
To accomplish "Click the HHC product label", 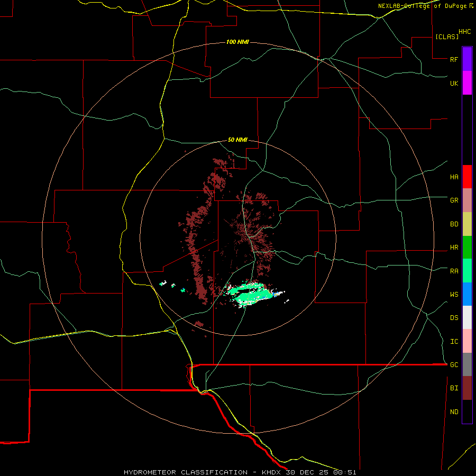I will click(x=465, y=32).
